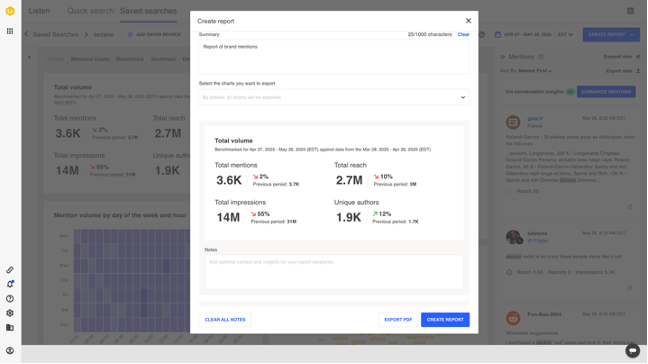Click Clear All Notes button

click(225, 319)
